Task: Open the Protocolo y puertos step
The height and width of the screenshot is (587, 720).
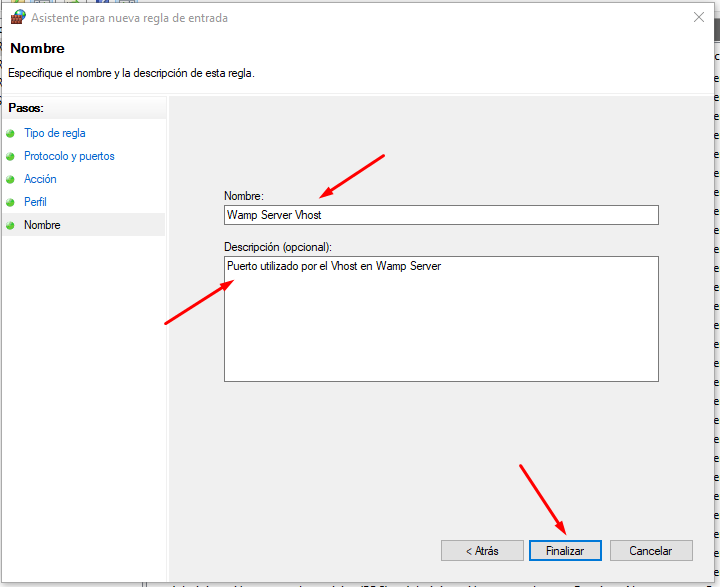Action: pyautogui.click(x=69, y=156)
